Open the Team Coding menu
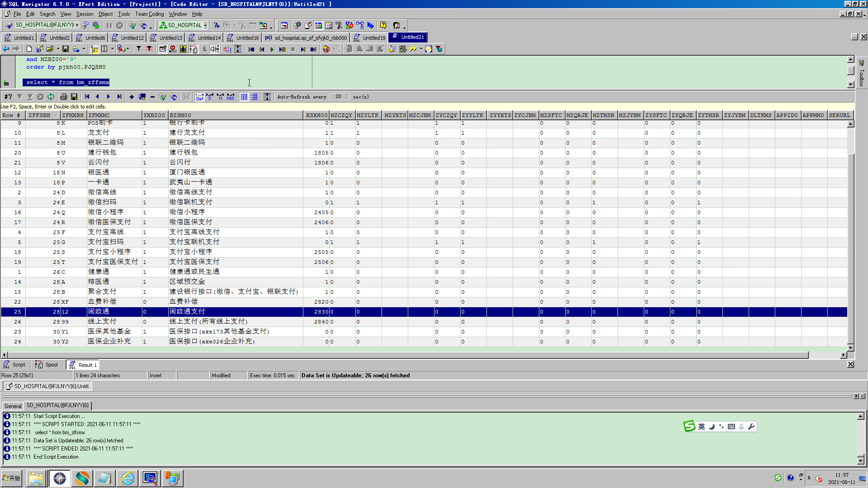 coord(149,14)
